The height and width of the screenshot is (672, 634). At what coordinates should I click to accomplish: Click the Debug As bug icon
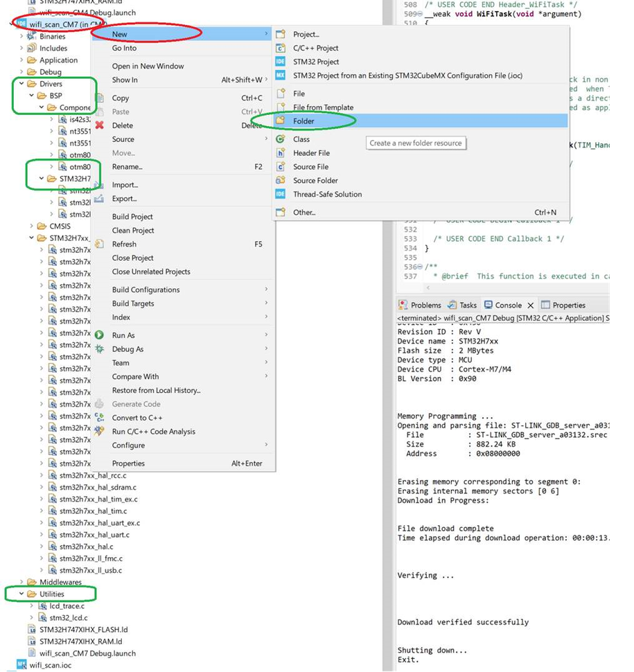[99, 349]
